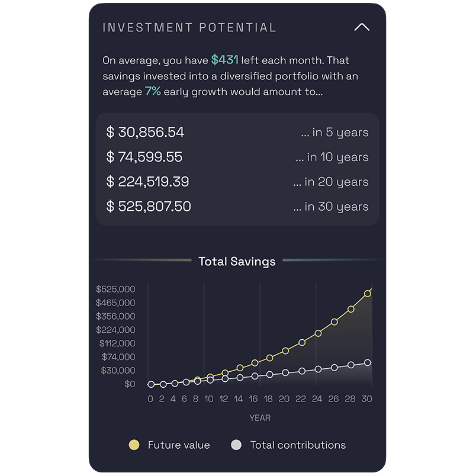Select the $525,807.50 in 30 years row
Image resolution: width=476 pixels, height=476 pixels.
point(237,207)
